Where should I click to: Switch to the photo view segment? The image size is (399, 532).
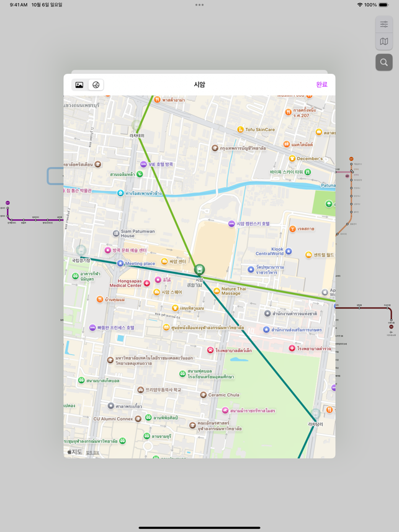coord(79,85)
